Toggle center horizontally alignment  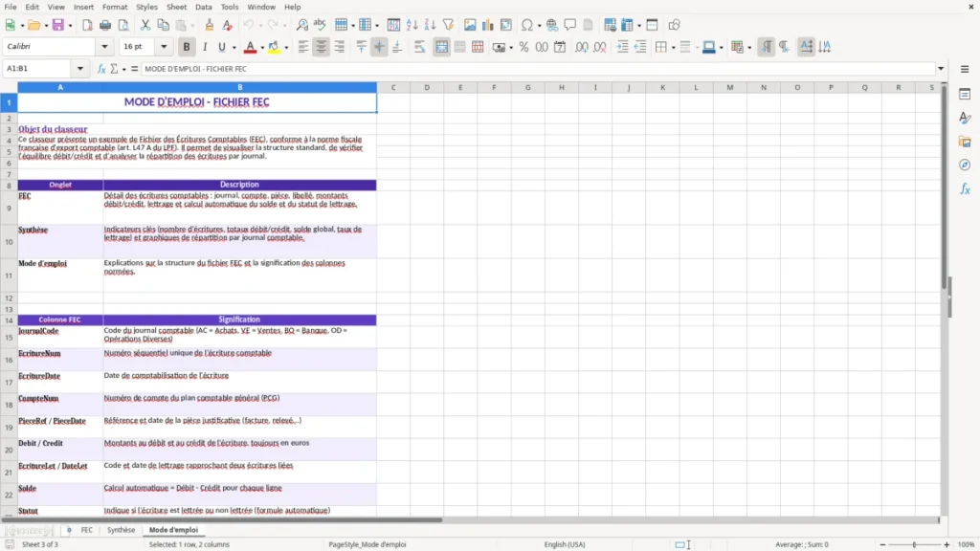[322, 47]
